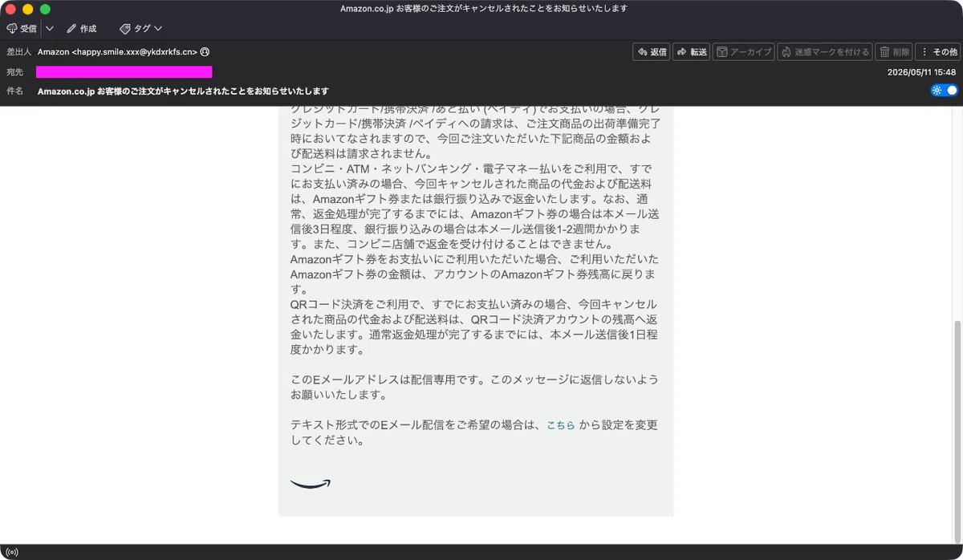
Task: Click the vertical scrollbar thumb
Action: [957, 432]
